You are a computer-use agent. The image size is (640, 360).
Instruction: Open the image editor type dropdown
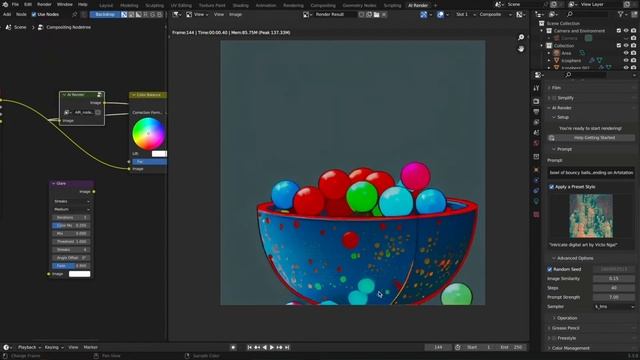pos(176,14)
